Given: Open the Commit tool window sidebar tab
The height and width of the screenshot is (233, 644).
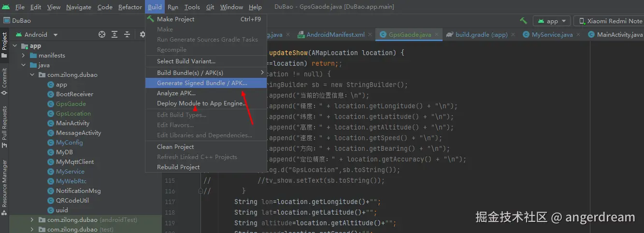Looking at the screenshot, I should coord(4,81).
